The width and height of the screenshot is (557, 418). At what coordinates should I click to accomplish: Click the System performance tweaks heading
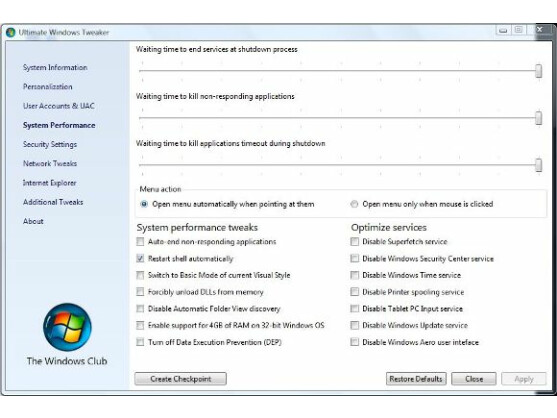[x=197, y=228]
